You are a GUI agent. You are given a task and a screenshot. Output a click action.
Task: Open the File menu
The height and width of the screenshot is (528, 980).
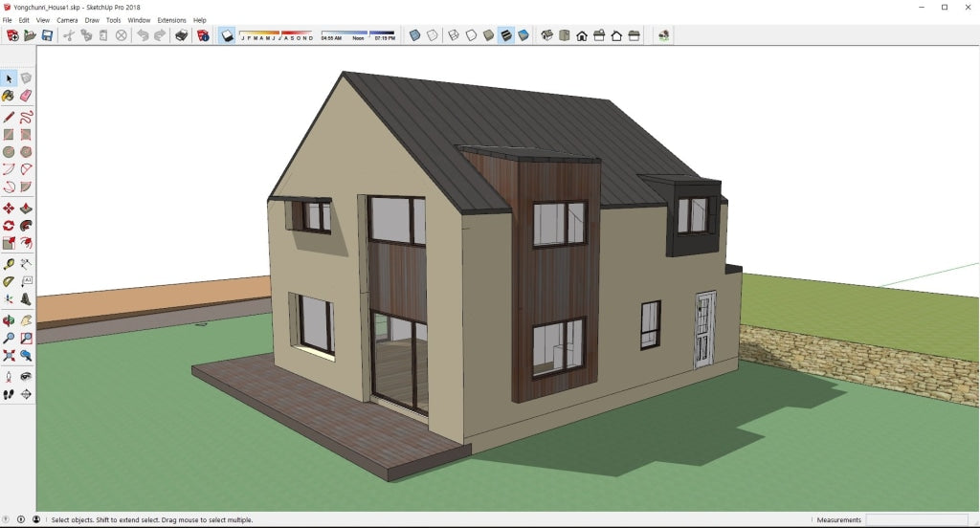pos(7,20)
